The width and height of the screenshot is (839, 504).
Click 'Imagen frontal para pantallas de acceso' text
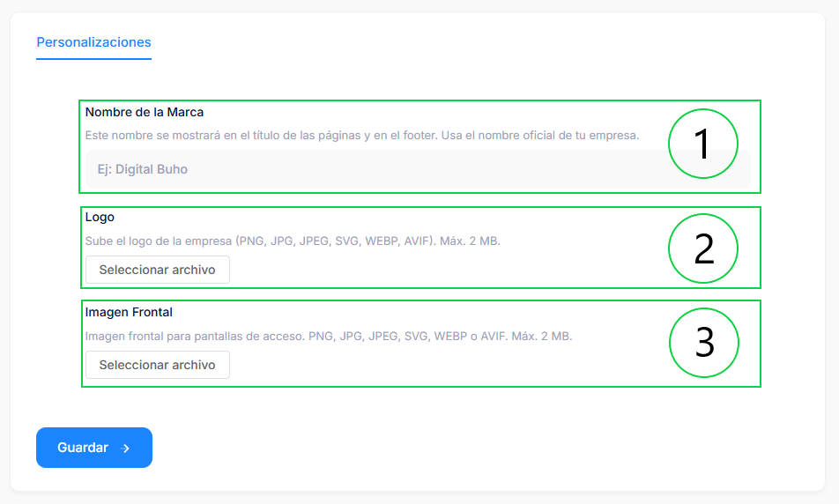pos(194,336)
